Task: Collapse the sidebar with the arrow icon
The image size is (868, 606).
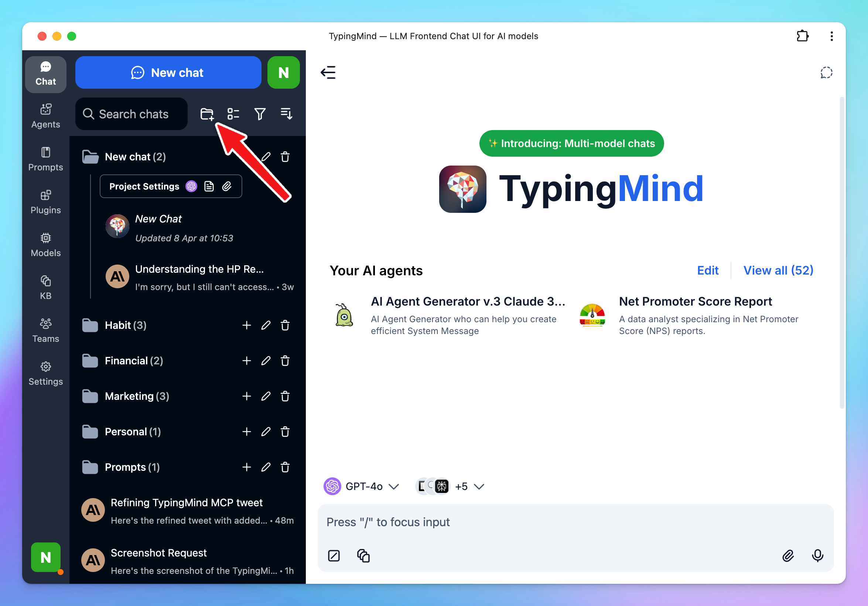Action: click(x=328, y=72)
